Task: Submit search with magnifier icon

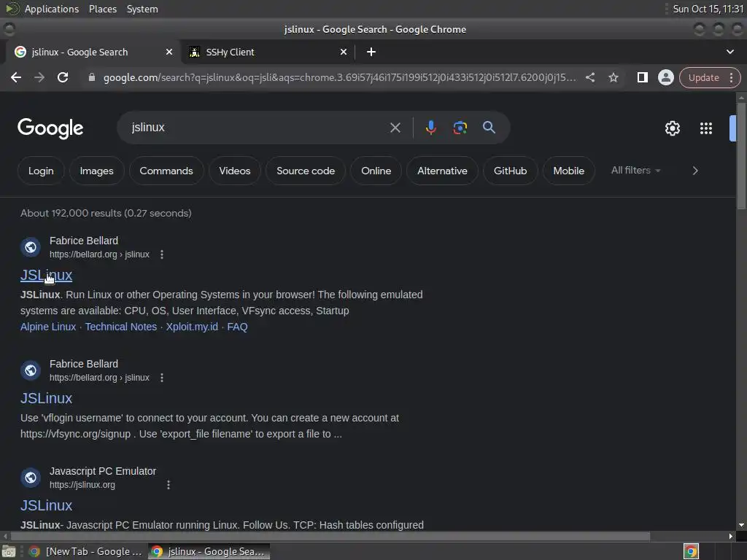Action: [489, 128]
